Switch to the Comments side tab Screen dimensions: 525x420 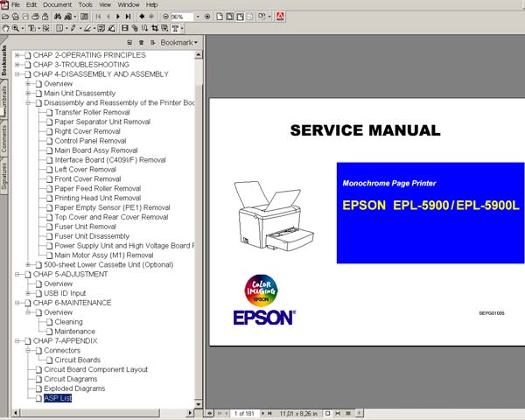(3, 138)
